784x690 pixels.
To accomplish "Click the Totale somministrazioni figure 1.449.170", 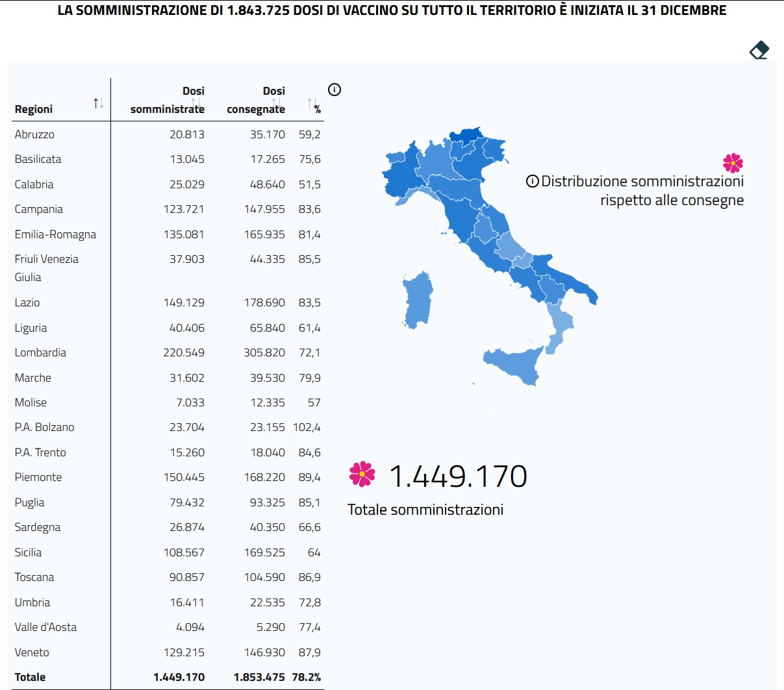I will 458,476.
